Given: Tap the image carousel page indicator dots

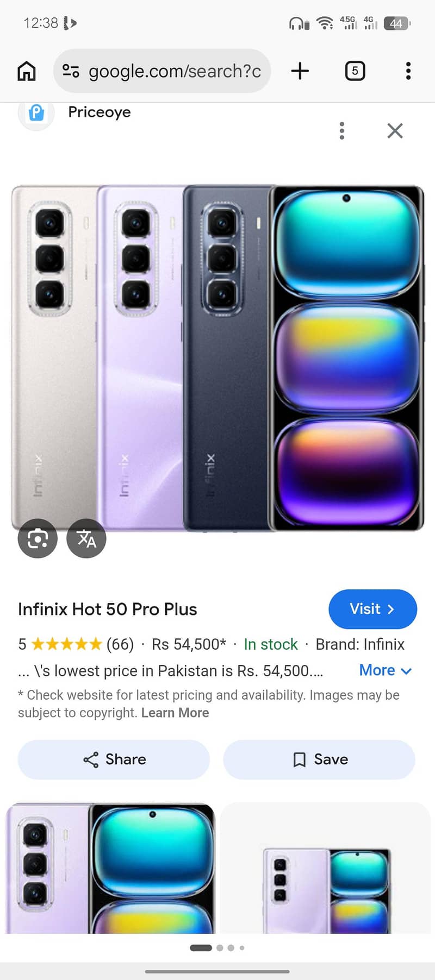Looking at the screenshot, I should pyautogui.click(x=217, y=948).
